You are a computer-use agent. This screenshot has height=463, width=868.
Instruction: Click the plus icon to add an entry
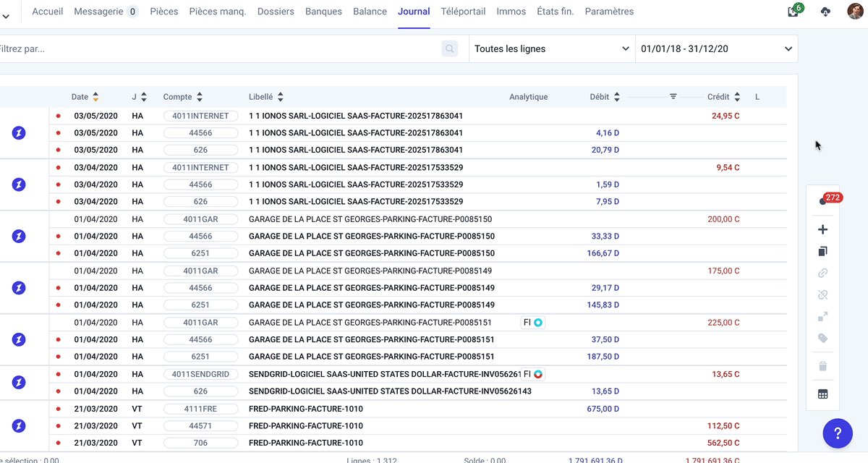822,230
